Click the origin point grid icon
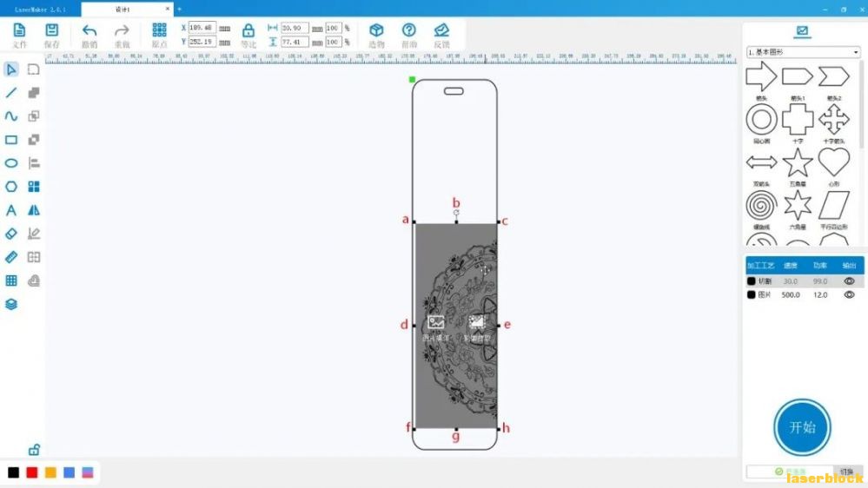This screenshot has height=488, width=868. (159, 30)
